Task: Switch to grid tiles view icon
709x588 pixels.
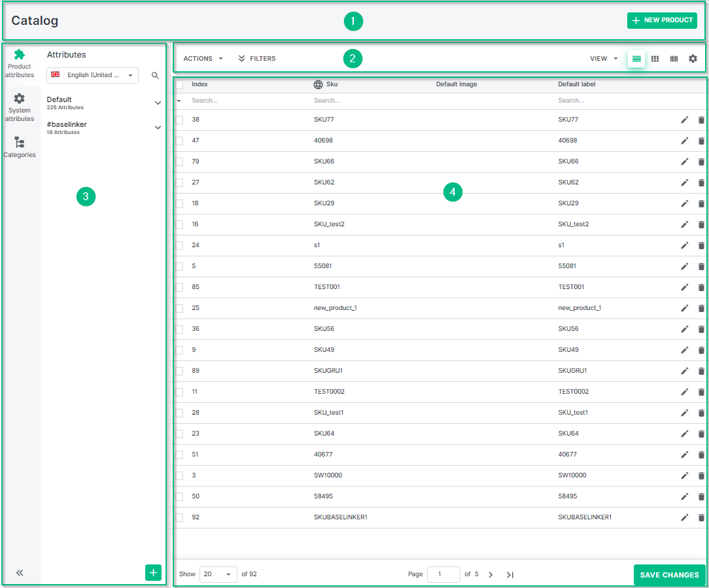Action: pos(655,59)
